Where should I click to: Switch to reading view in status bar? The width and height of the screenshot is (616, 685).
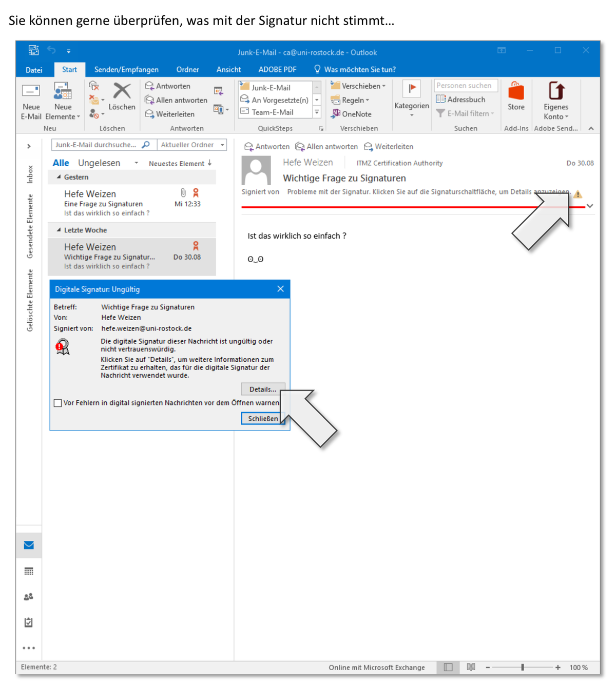pos(471,667)
